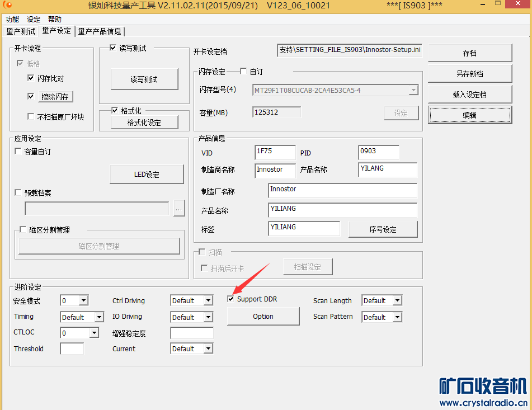Click the Threshold input field

point(72,348)
